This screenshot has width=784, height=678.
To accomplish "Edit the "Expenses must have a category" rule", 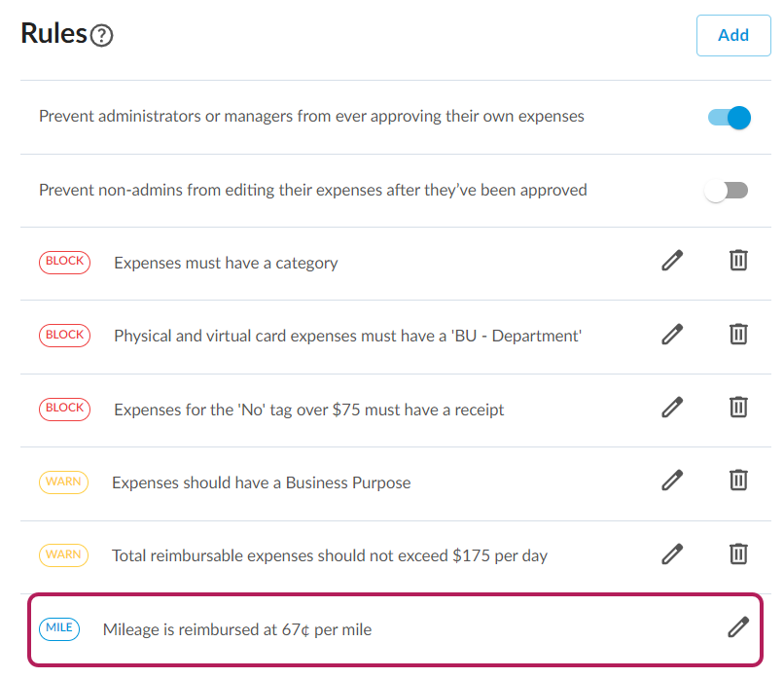I will 672,260.
